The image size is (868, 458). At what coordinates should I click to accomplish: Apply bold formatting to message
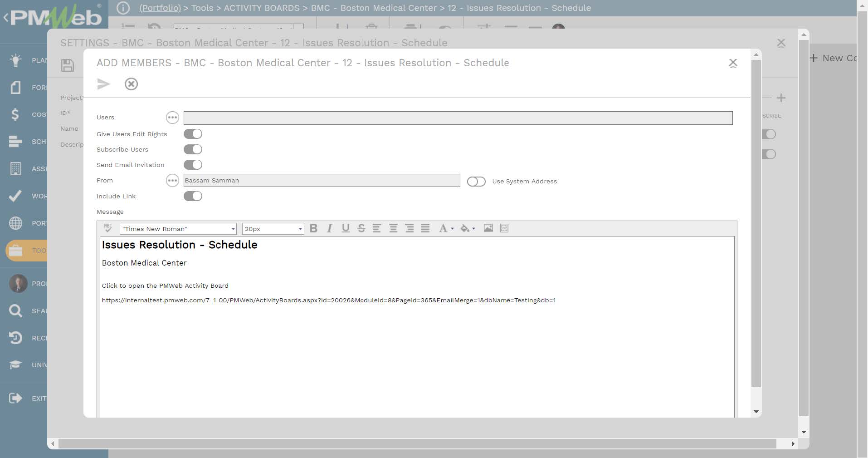click(x=313, y=228)
